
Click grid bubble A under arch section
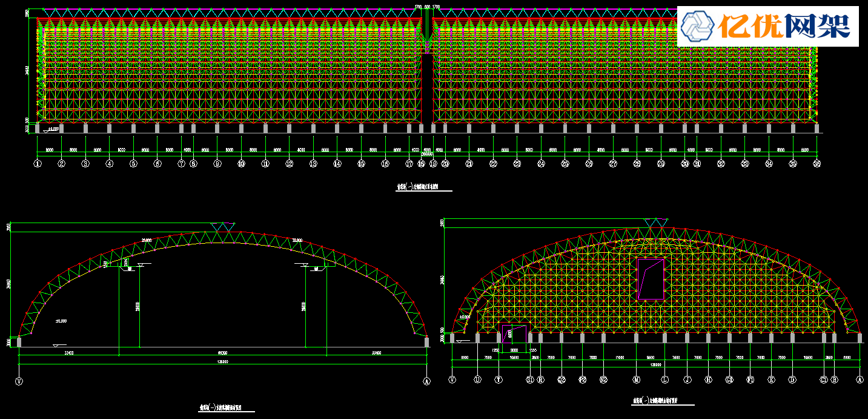(426, 381)
